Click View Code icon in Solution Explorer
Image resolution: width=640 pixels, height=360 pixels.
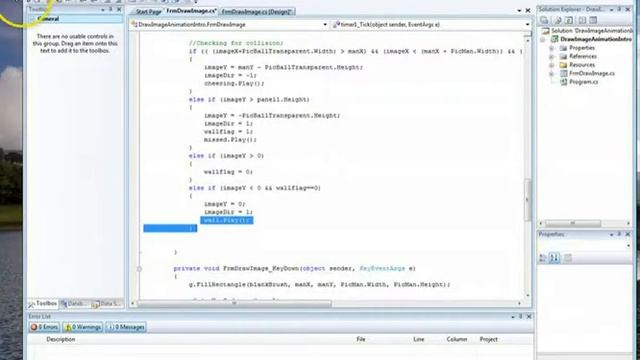[582, 20]
